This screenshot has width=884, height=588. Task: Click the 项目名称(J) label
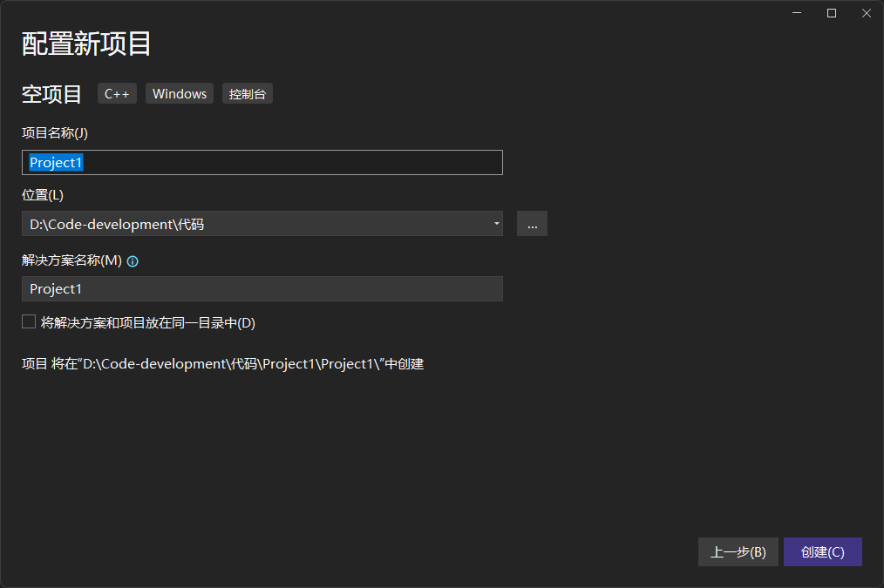click(x=55, y=133)
